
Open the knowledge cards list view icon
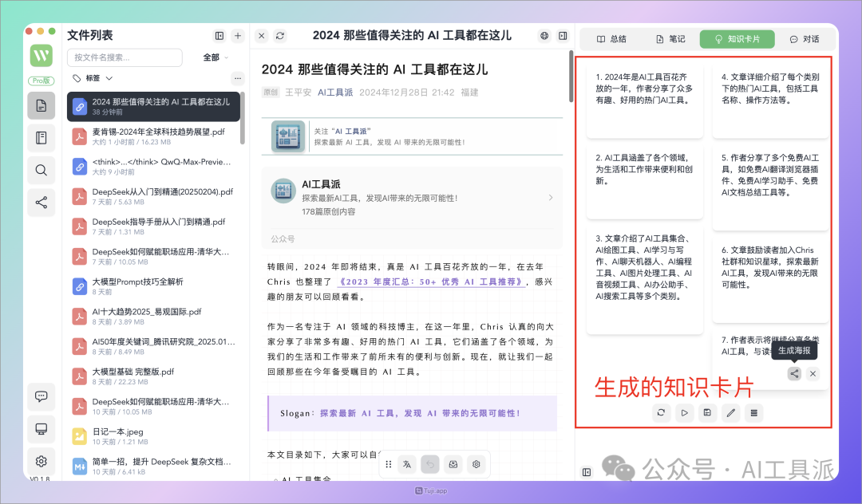[754, 412]
